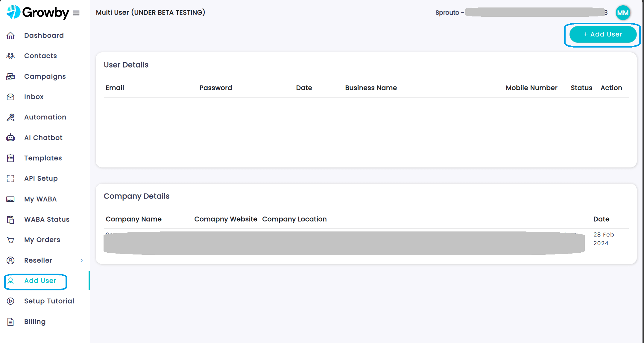Expand the Reseller submenu chevron
The image size is (644, 343).
tap(81, 260)
